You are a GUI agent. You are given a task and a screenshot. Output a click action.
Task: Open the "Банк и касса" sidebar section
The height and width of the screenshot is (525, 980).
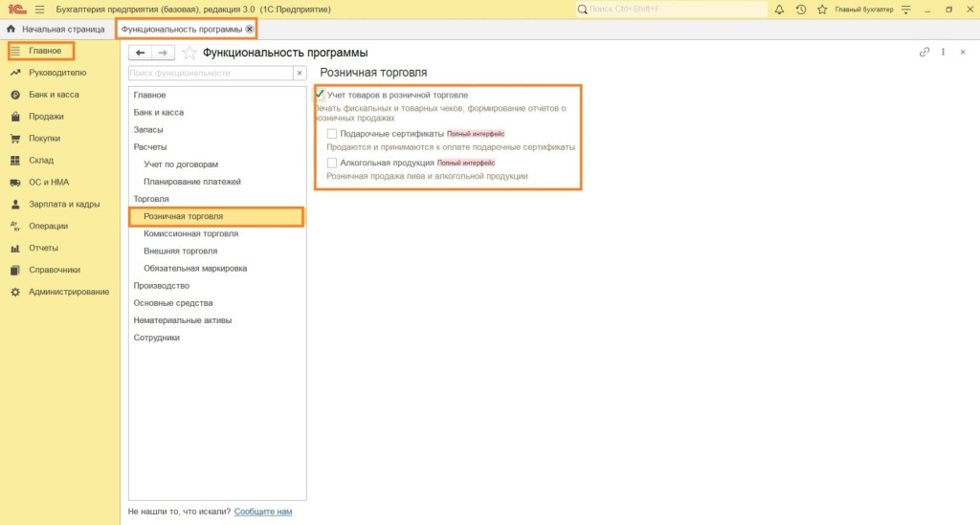54,95
